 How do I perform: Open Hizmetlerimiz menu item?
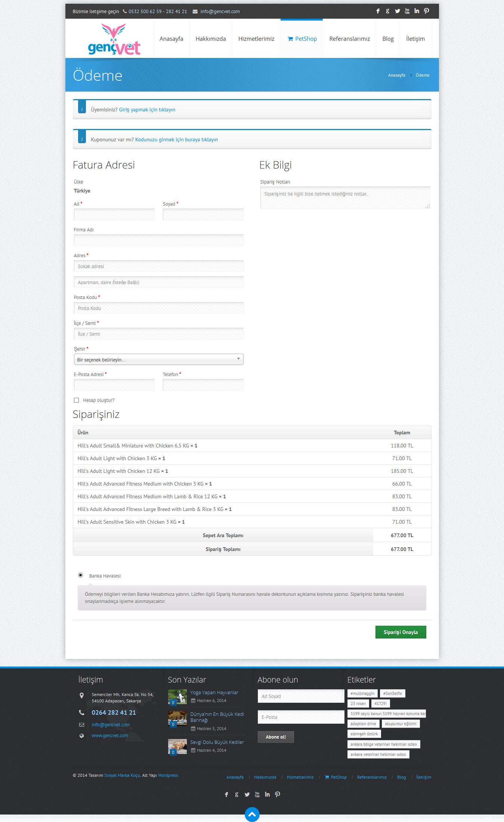256,39
